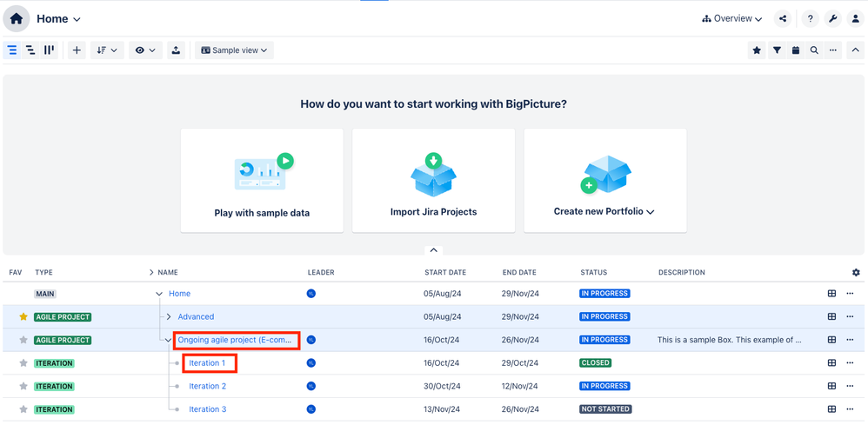Image resolution: width=868 pixels, height=425 pixels.
Task: Open table column settings gear
Action: pos(857,272)
